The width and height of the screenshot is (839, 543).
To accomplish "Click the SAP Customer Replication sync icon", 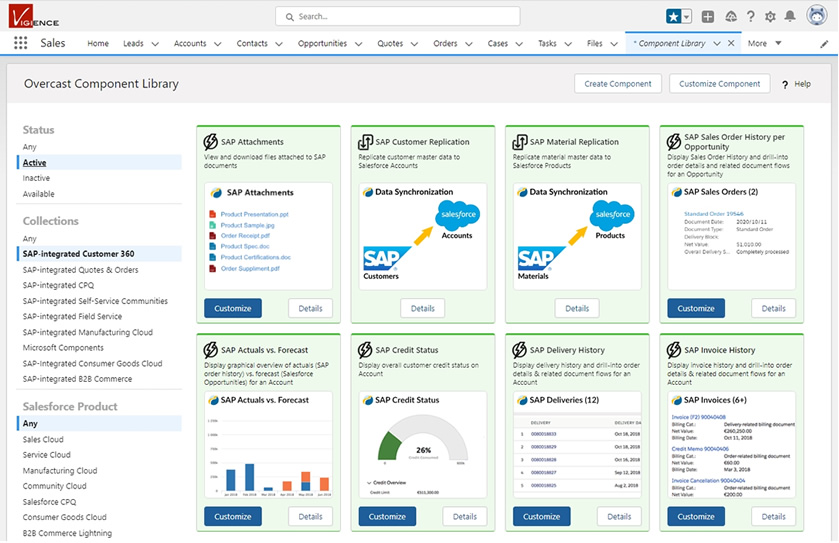I will pyautogui.click(x=365, y=142).
